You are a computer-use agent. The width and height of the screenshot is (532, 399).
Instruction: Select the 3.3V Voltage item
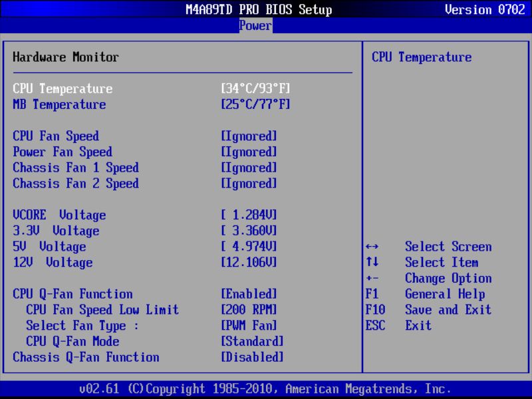[x=57, y=231]
